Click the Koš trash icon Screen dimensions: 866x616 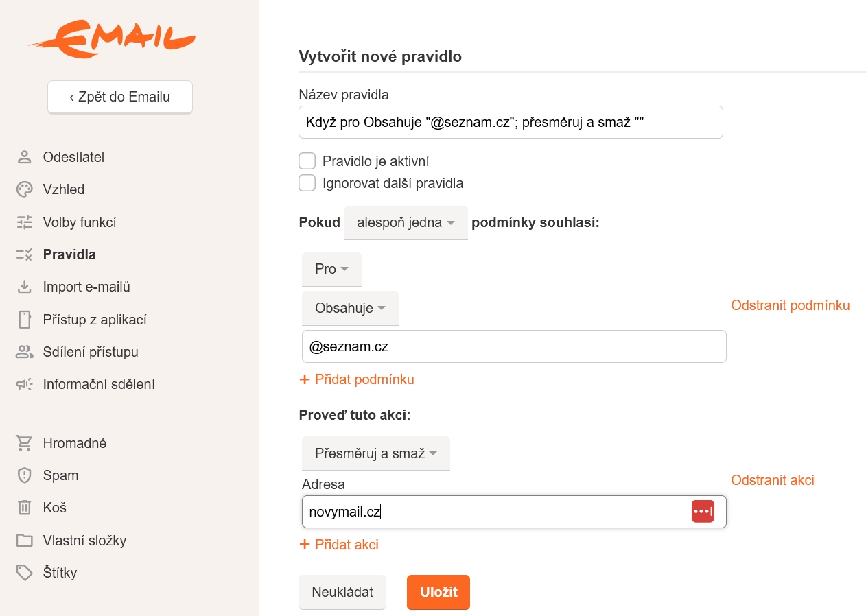pyautogui.click(x=25, y=508)
